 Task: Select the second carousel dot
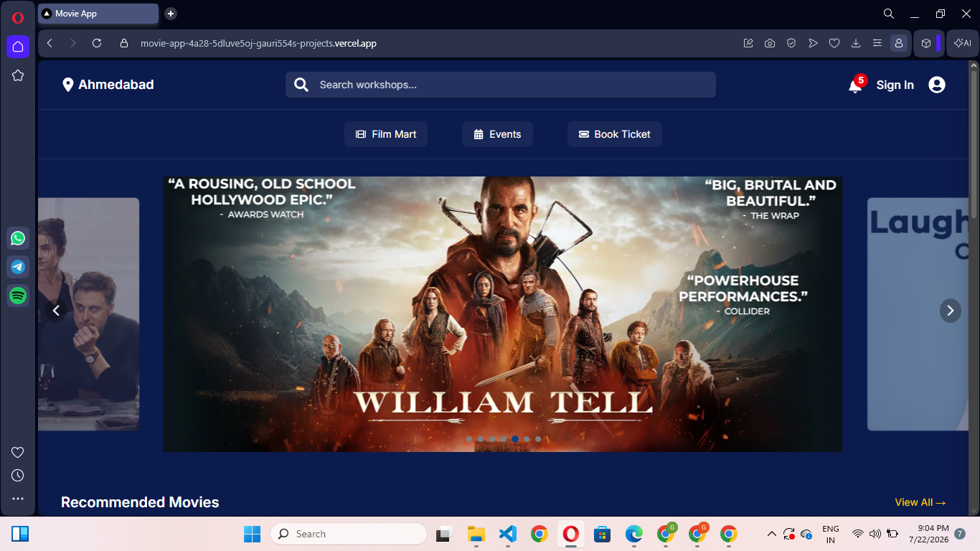(x=481, y=439)
